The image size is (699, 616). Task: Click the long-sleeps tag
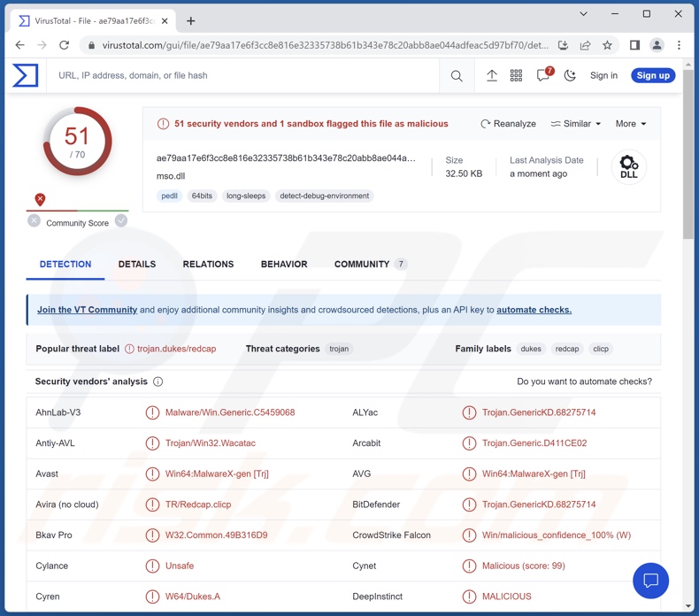(246, 196)
